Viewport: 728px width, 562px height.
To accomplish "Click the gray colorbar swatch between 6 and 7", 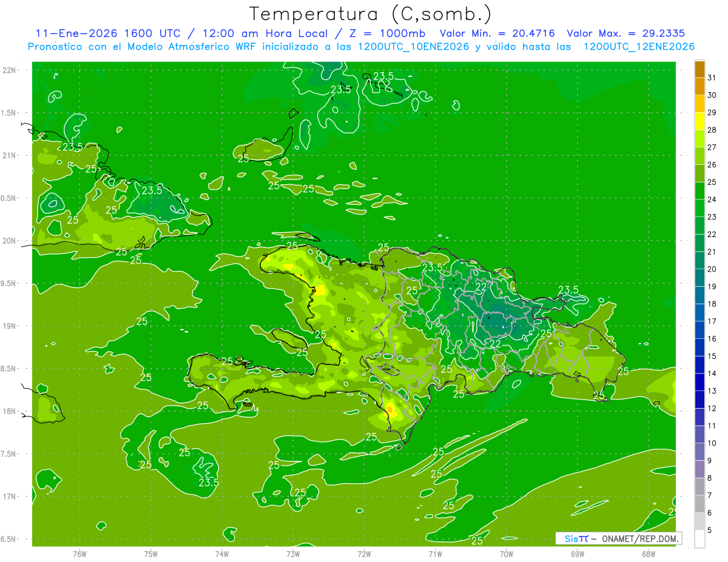I will click(x=699, y=504).
